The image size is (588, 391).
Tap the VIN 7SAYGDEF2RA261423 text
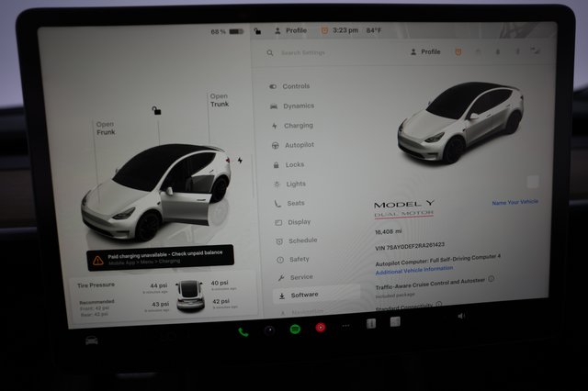410,246
